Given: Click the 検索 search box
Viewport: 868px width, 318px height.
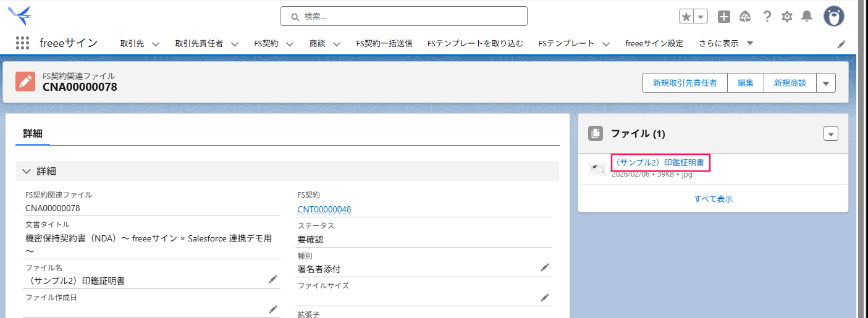Looking at the screenshot, I should [x=403, y=16].
